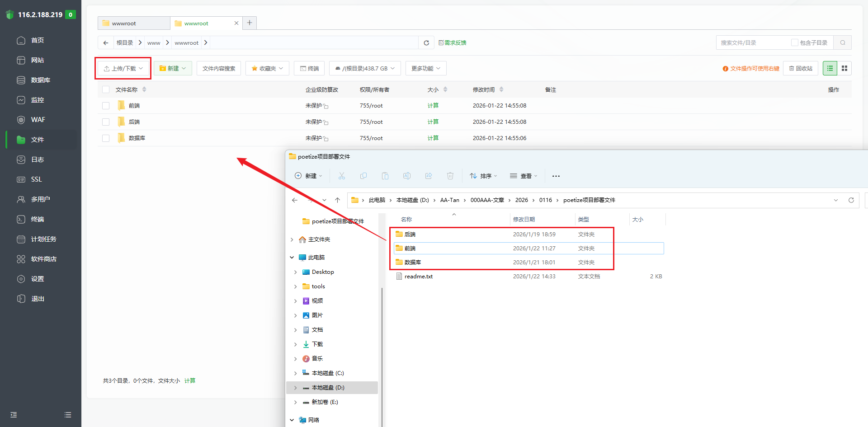Screen dimensions: 868x427
Task: Select list view layout icon
Action: (830, 68)
